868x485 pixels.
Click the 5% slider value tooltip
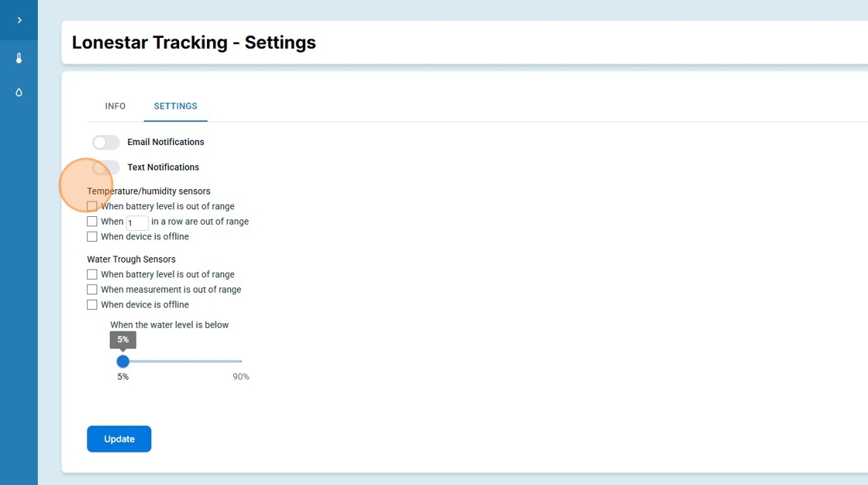click(123, 339)
